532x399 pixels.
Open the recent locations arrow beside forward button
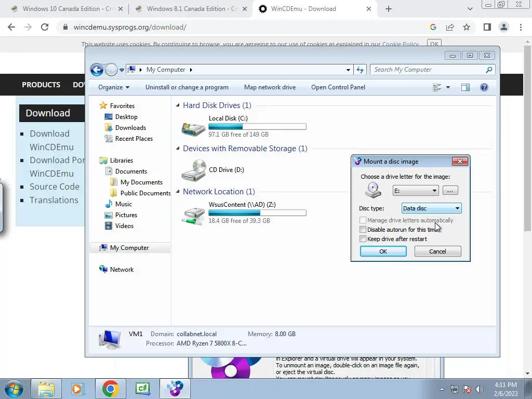(122, 70)
